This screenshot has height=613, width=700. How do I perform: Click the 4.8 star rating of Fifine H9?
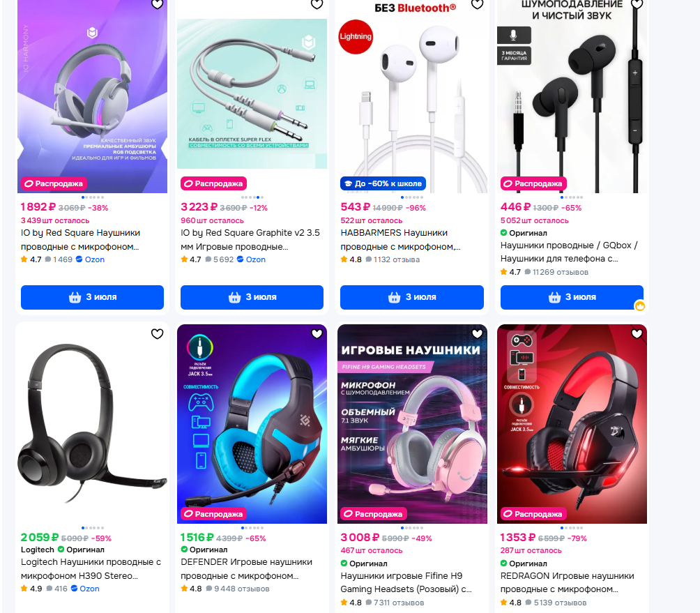pos(351,603)
